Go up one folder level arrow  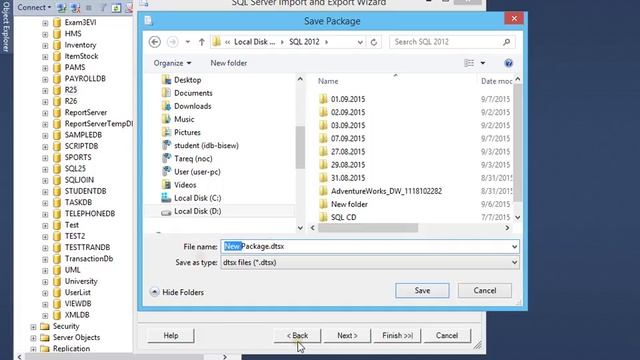[x=202, y=42]
